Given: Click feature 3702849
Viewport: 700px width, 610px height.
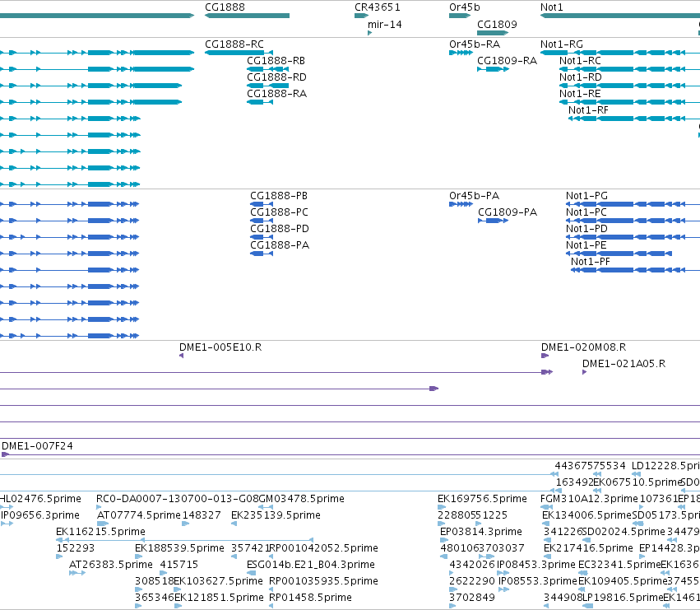Looking at the screenshot, I should tap(452, 606).
